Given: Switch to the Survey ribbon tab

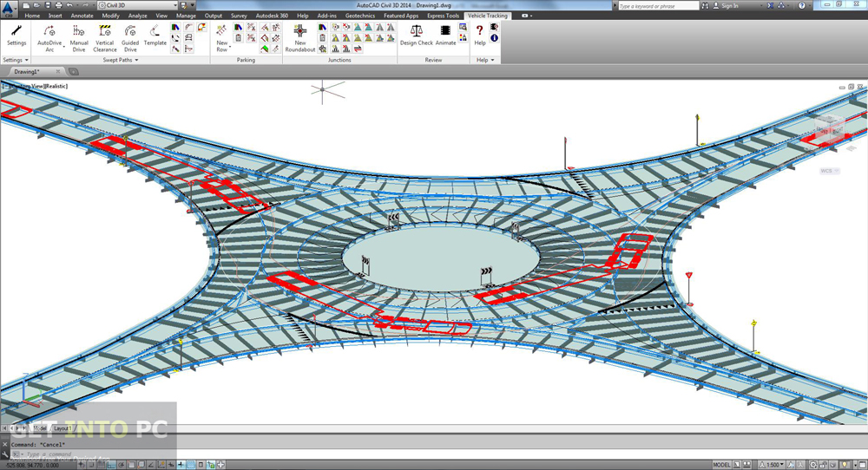Looking at the screenshot, I should pyautogui.click(x=239, y=16).
